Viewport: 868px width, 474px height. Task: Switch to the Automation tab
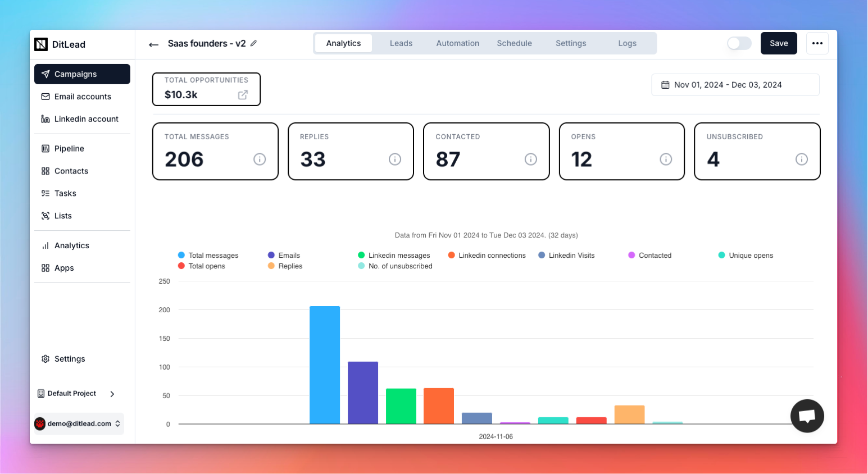tap(457, 43)
